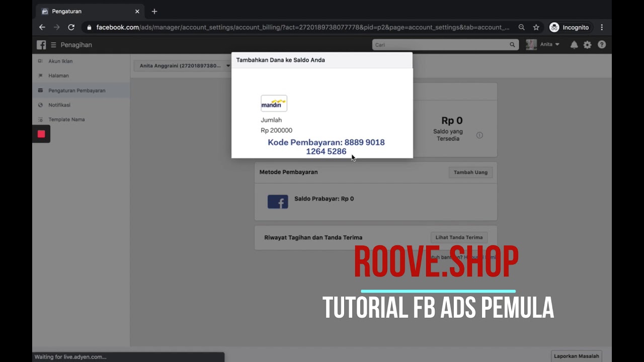
Task: Click the lock icon in address bar
Action: click(89, 28)
